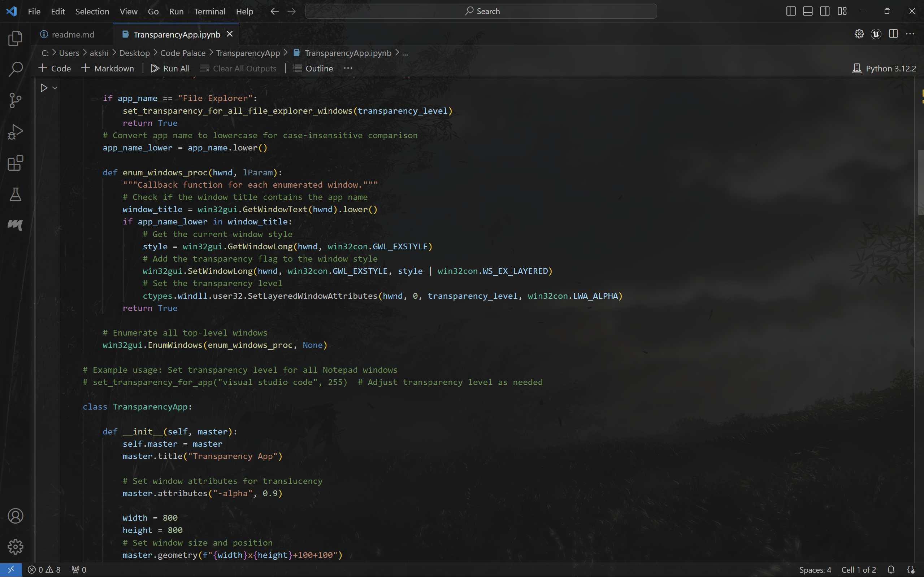Toggle the secondary side bar visibility

point(825,12)
